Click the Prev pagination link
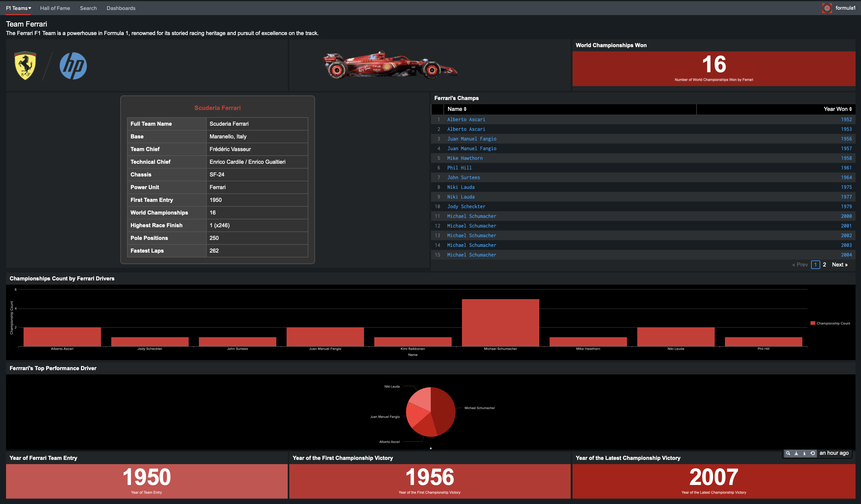 click(x=800, y=265)
